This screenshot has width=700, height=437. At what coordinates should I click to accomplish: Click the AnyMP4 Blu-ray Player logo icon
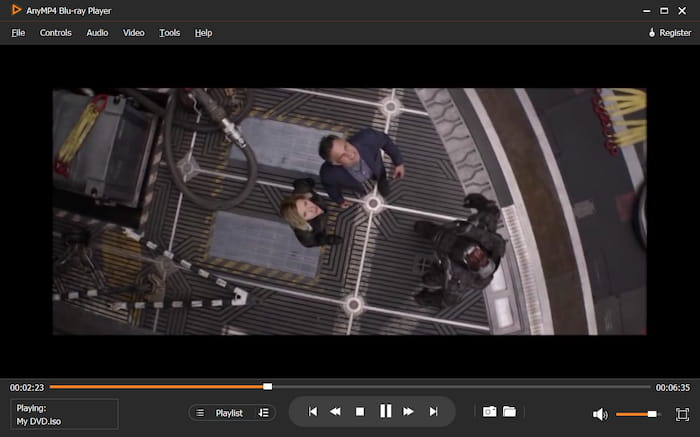click(16, 10)
